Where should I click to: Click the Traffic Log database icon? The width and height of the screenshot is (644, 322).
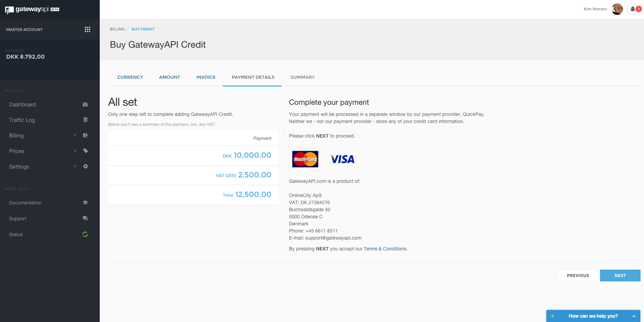tap(85, 120)
